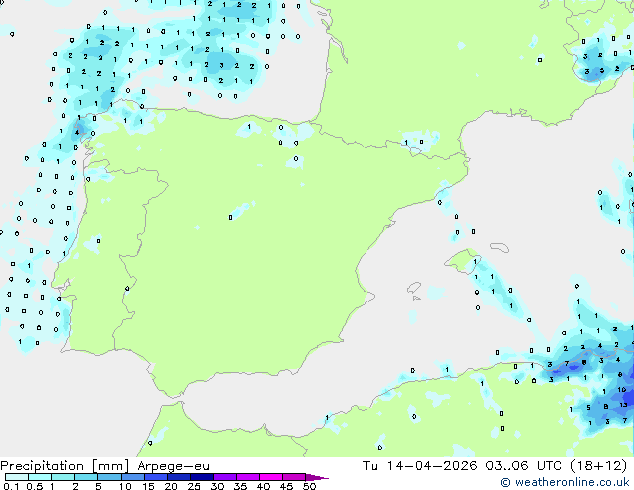Click the dark blue 25–30 legend swatch
The image size is (634, 490).
(x=202, y=477)
